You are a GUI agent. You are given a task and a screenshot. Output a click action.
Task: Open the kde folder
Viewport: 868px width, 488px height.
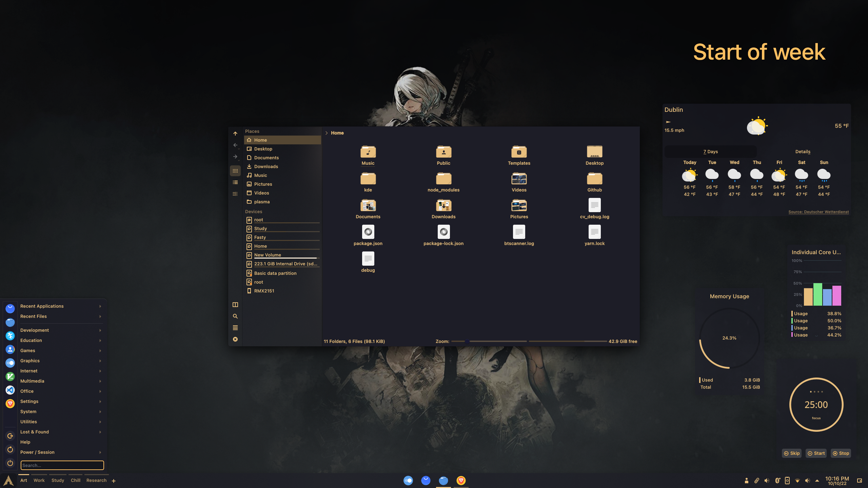click(368, 182)
